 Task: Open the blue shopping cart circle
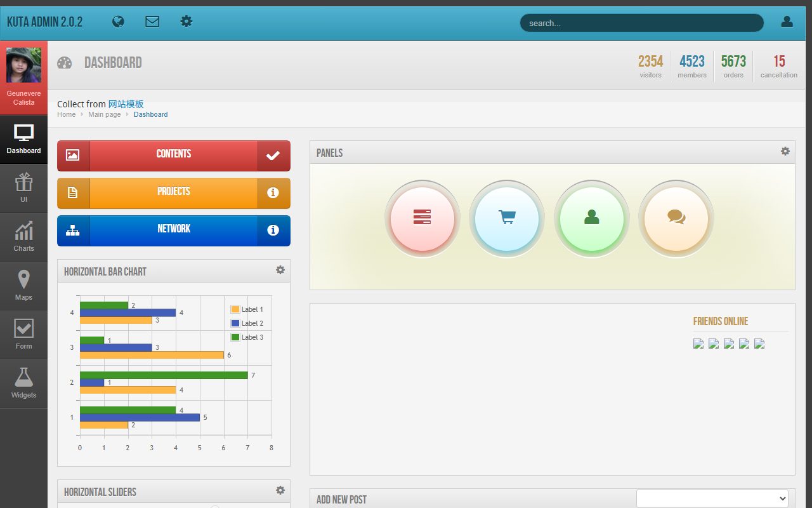507,218
